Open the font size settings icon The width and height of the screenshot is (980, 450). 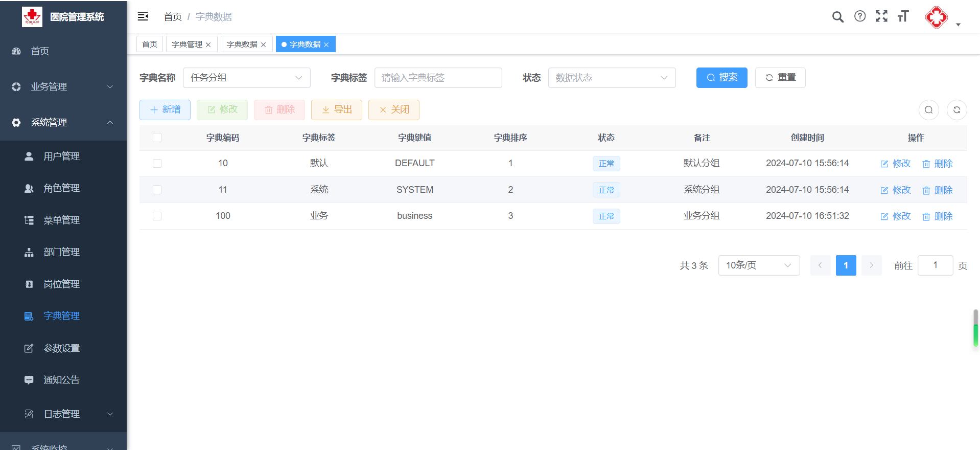tap(903, 16)
